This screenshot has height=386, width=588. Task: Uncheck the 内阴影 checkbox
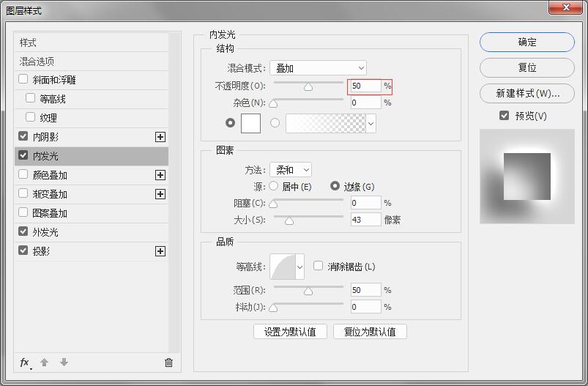click(x=23, y=136)
